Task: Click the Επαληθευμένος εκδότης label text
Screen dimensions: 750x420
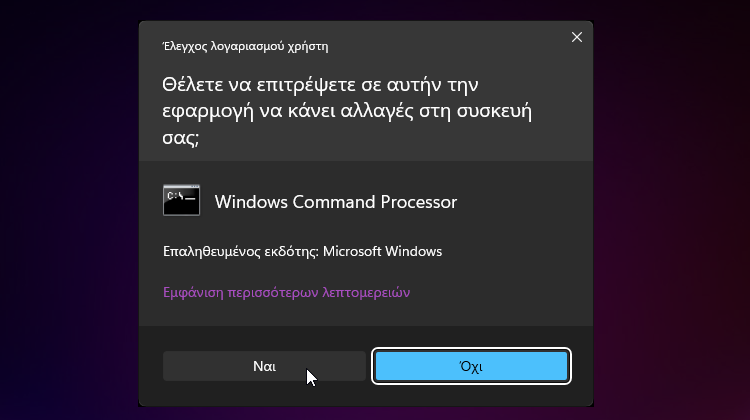Action: pyautogui.click(x=241, y=252)
